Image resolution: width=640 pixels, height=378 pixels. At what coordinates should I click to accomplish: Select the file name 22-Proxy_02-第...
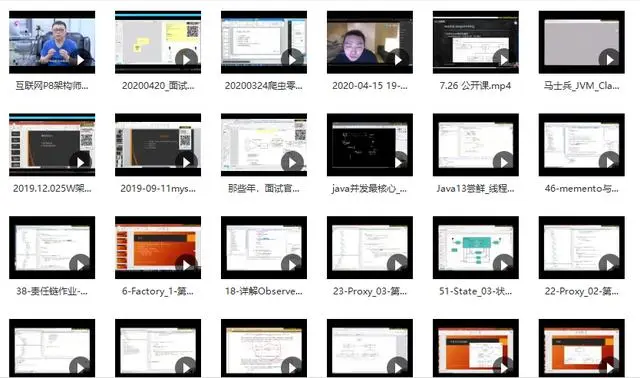pos(582,291)
